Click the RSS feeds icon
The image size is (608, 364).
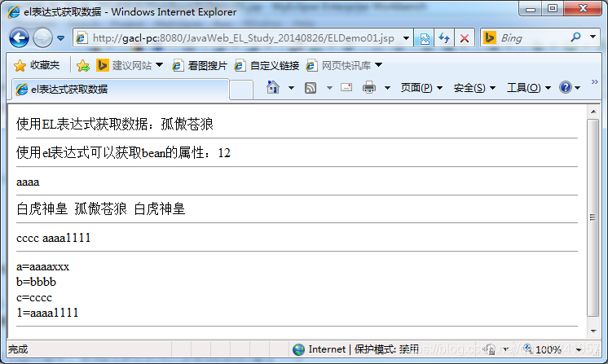tap(311, 88)
